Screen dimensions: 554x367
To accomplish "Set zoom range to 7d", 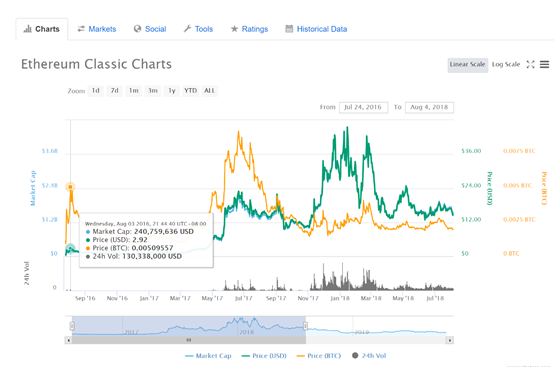I will pos(114,91).
